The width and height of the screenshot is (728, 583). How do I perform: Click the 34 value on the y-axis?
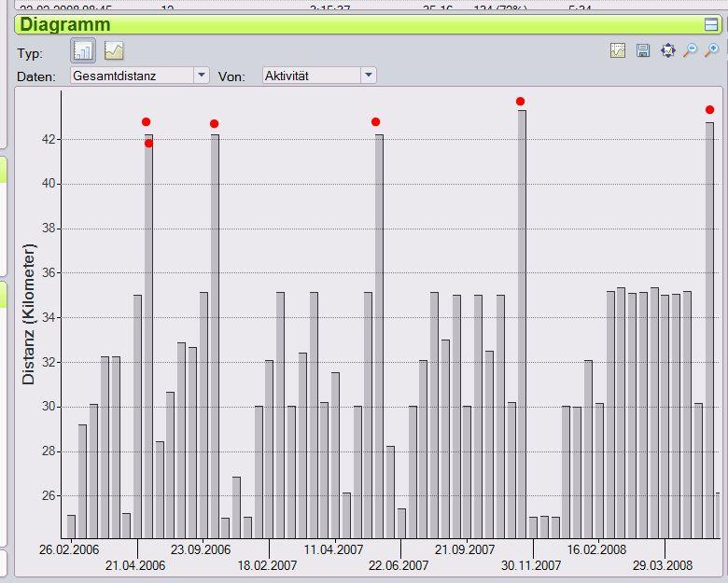point(49,317)
